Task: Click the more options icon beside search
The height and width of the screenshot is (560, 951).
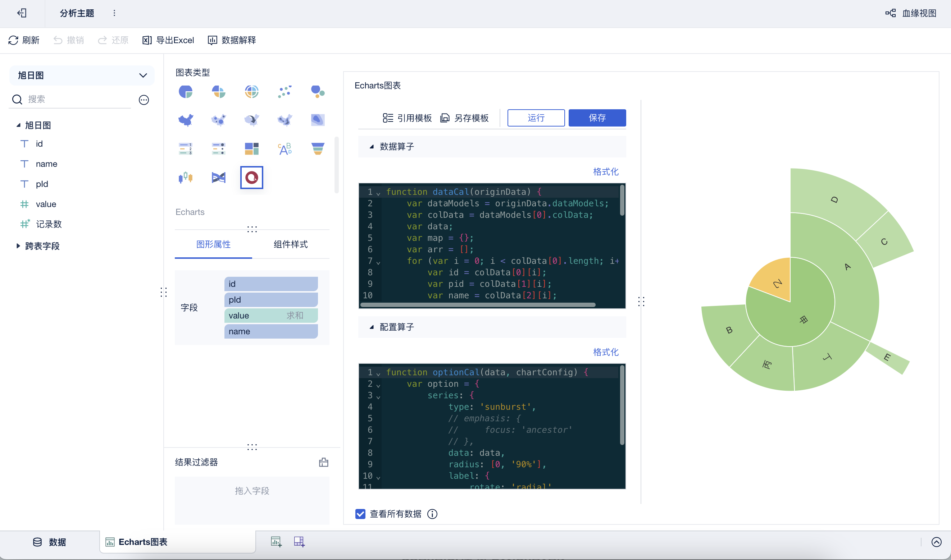Action: coord(144,100)
